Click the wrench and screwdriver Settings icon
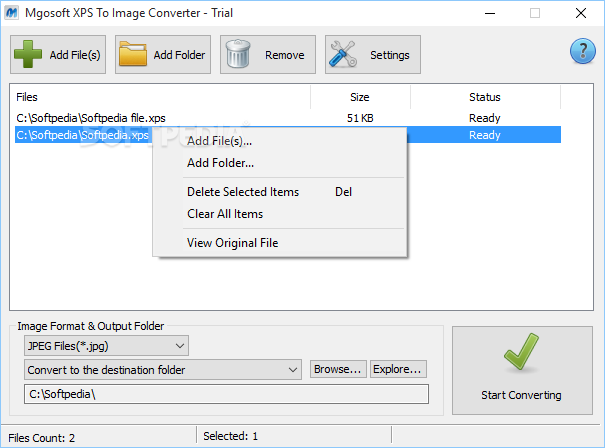Image resolution: width=605 pixels, height=448 pixels. tap(343, 54)
